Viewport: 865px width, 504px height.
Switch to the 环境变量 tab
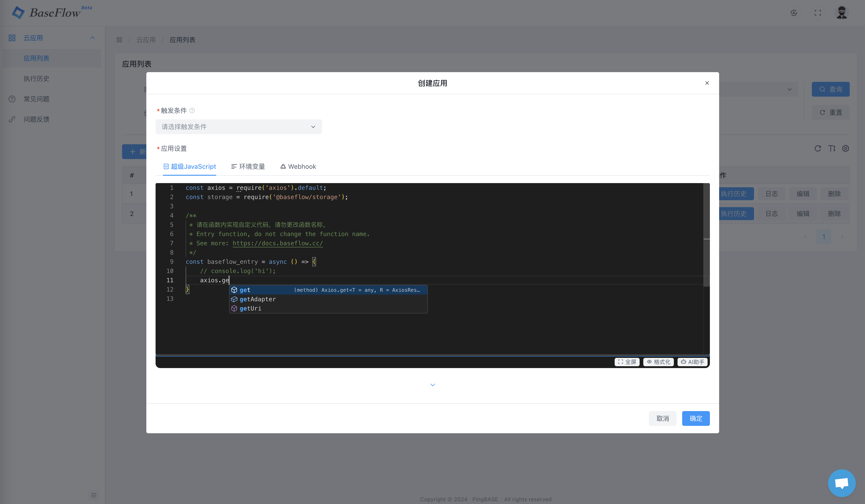click(x=248, y=166)
